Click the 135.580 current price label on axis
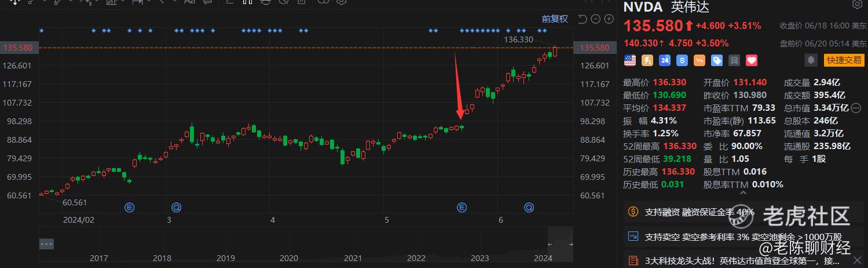868x268 pixels. [x=595, y=48]
